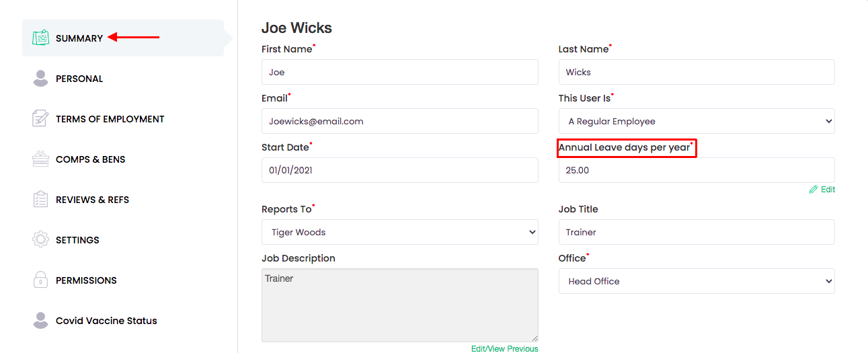Click the Edit/View Previous link
This screenshot has height=353, width=868.
(504, 348)
